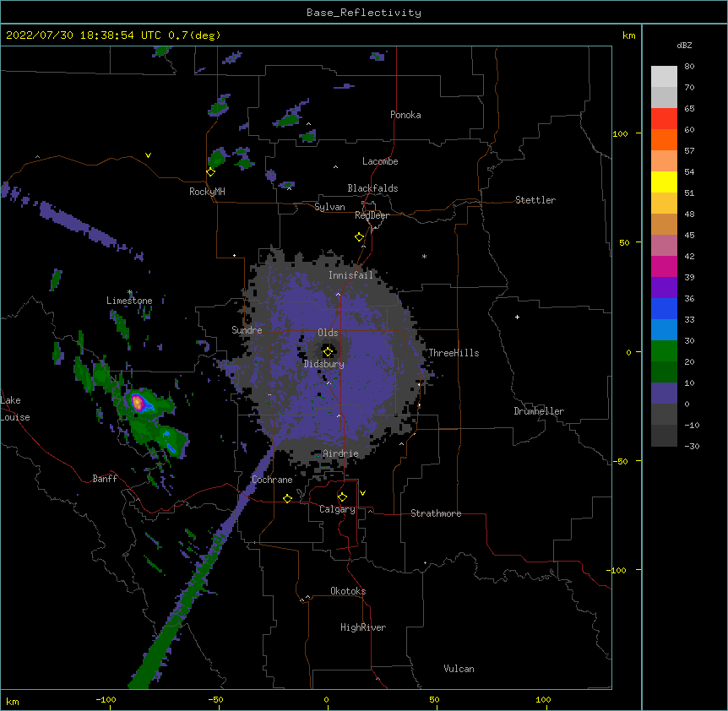Click the yellow diamond marker south of RedDeer
The image size is (728, 711).
pos(360,237)
